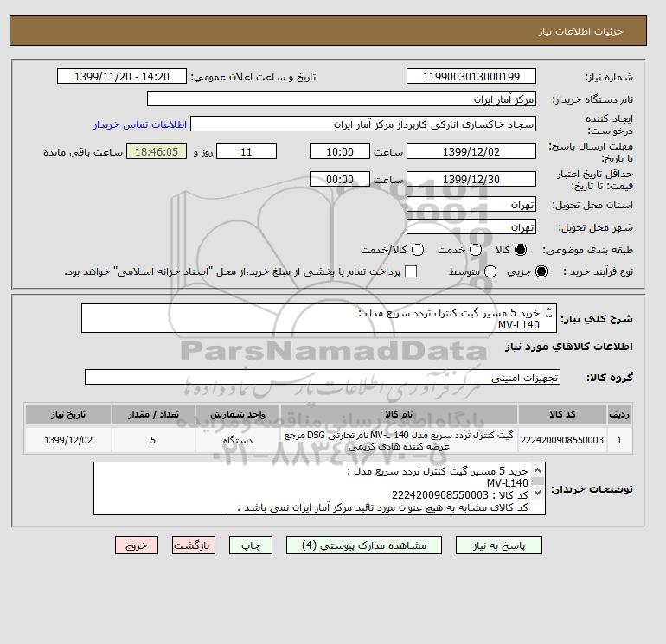
Task: Click the بازگشت back button
Action: [194, 545]
